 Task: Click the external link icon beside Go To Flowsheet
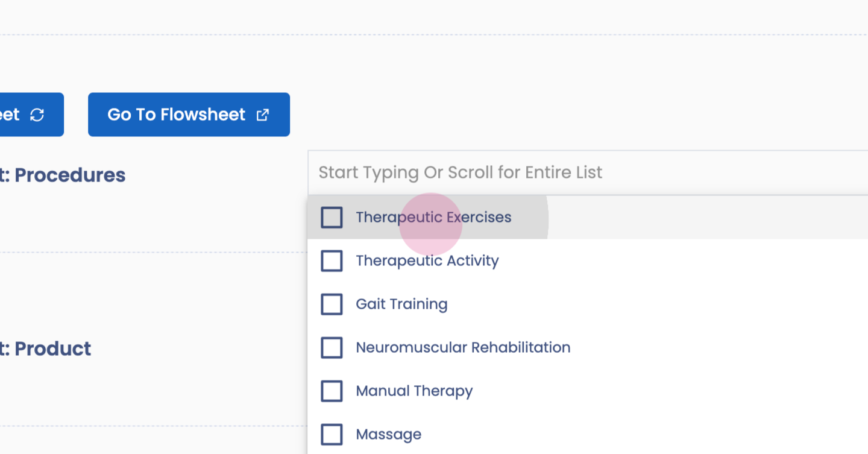263,115
